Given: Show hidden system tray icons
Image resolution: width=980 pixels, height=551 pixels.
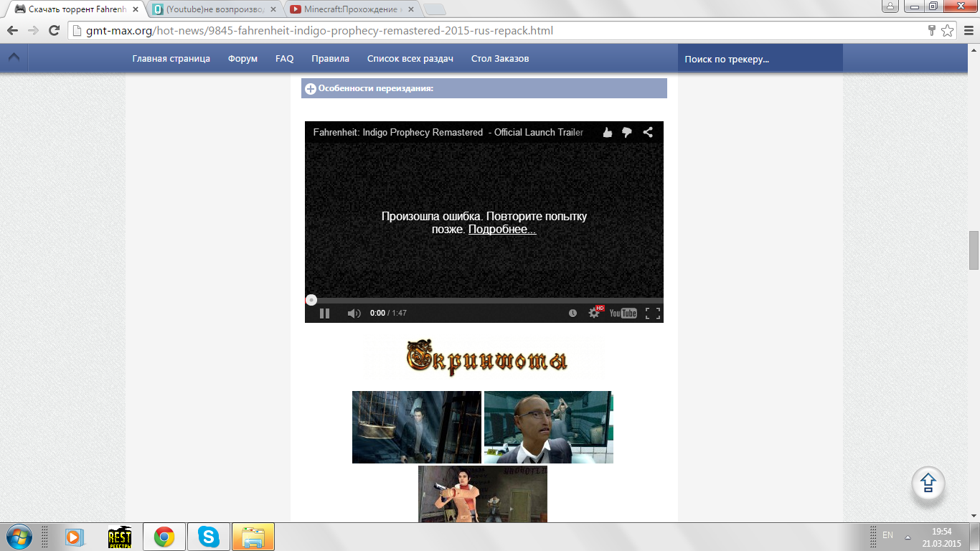Looking at the screenshot, I should [x=908, y=537].
